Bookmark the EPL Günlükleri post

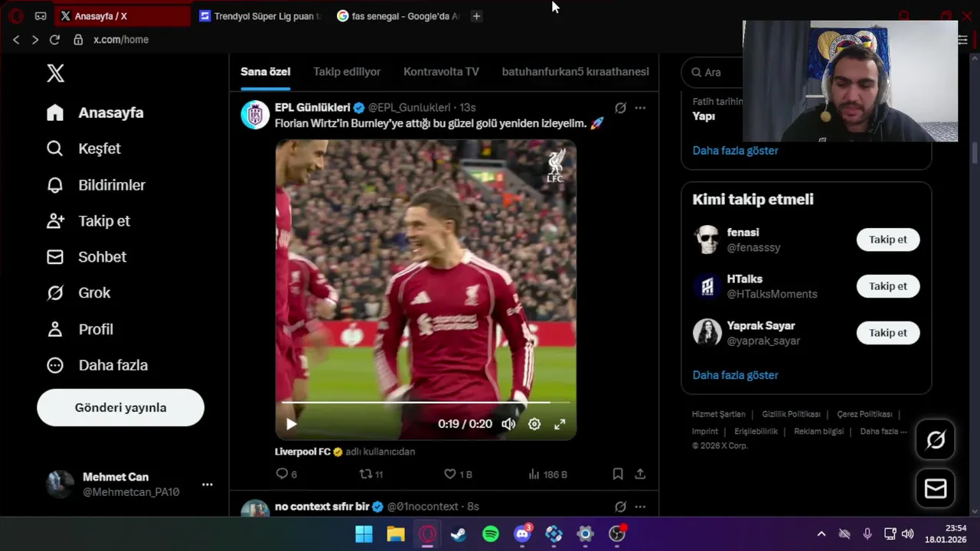[618, 474]
